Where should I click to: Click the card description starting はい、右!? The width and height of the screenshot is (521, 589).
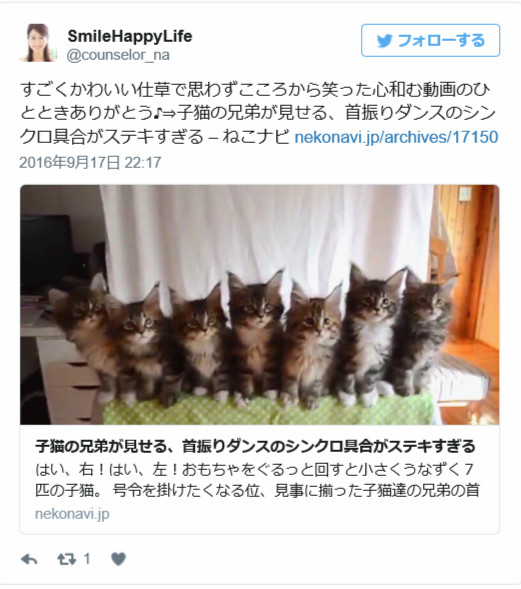click(257, 480)
